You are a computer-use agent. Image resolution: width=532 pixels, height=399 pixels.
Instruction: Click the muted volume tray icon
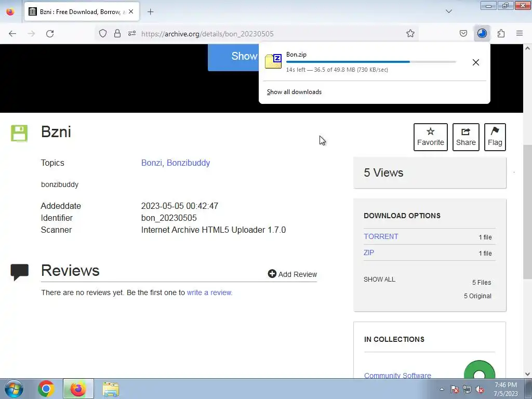tap(480, 389)
